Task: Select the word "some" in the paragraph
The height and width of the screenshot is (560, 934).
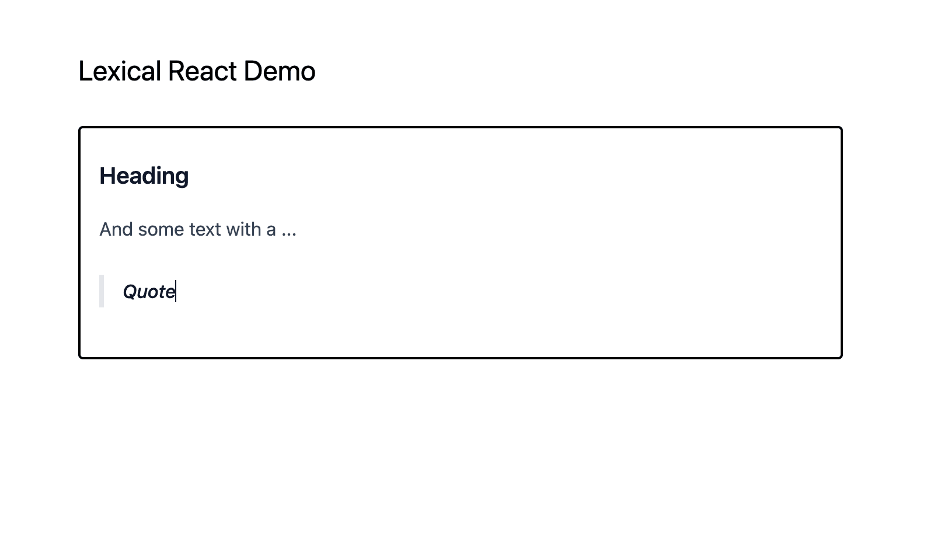Action: [162, 229]
